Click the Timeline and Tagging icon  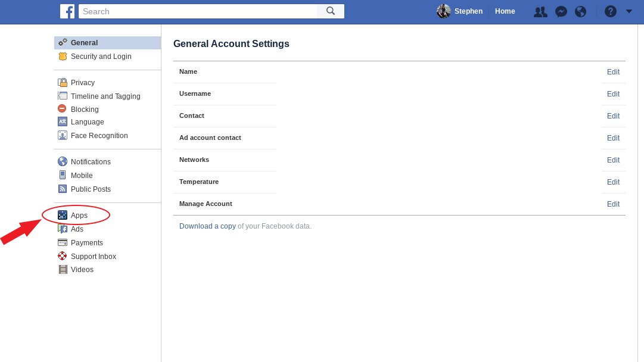tap(63, 96)
